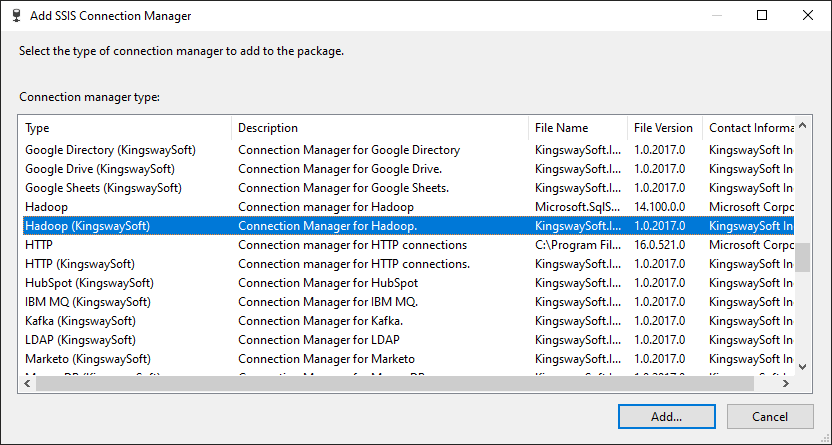Sort by the Contact Information column header

coord(748,128)
